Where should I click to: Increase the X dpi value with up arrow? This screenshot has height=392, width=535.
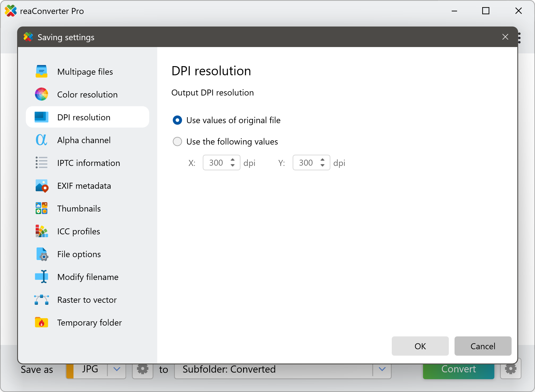point(233,160)
